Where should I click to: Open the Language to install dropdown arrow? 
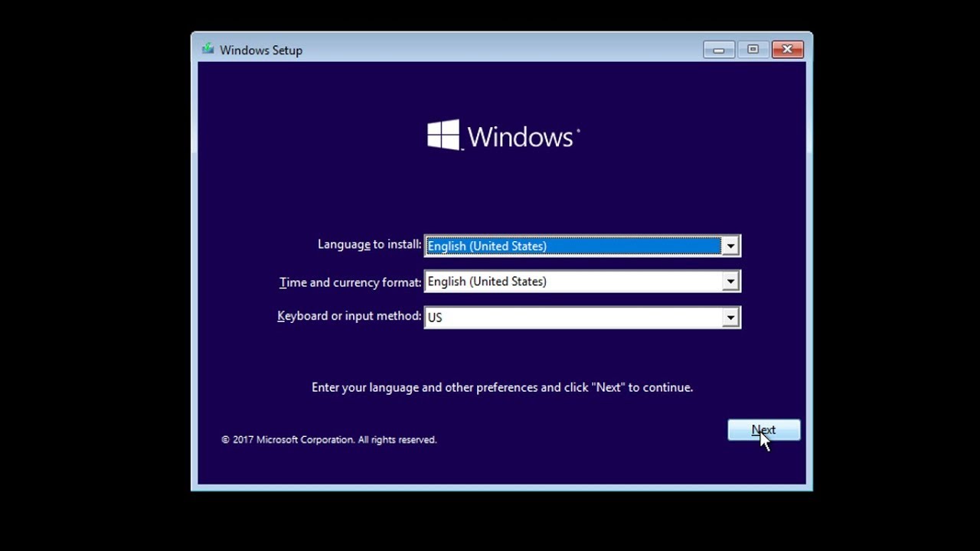pos(730,246)
